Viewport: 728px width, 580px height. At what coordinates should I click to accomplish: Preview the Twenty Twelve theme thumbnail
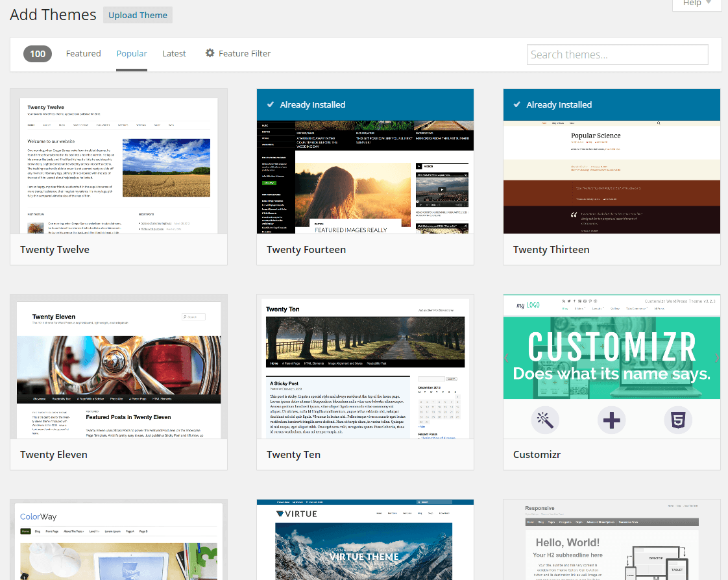[x=119, y=161]
